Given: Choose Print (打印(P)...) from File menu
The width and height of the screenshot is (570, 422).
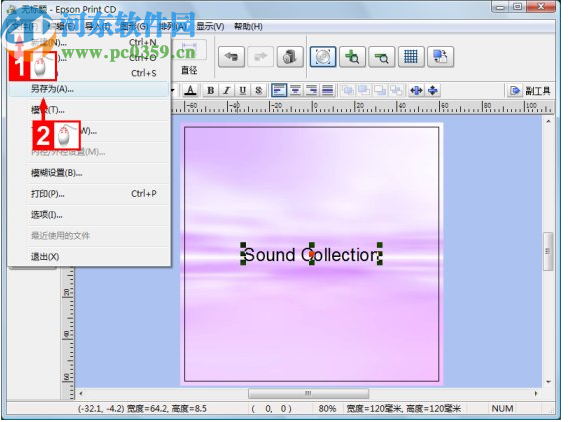Looking at the screenshot, I should tap(88, 194).
